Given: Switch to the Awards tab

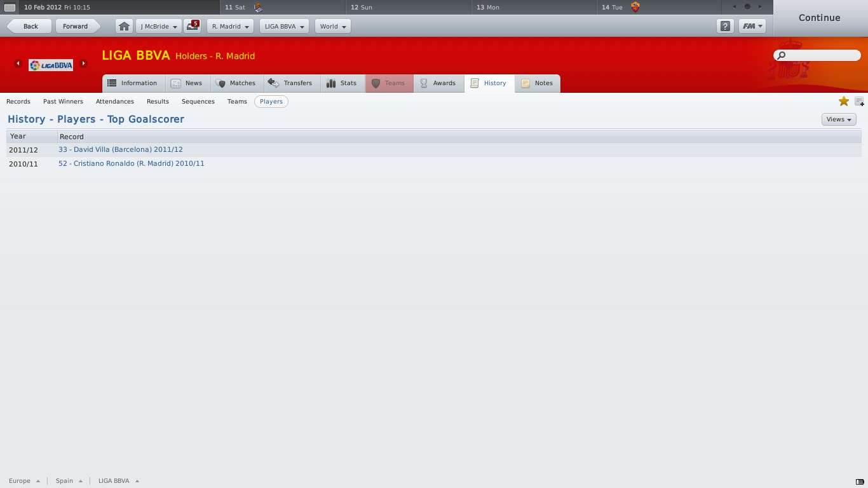Looking at the screenshot, I should coord(438,83).
